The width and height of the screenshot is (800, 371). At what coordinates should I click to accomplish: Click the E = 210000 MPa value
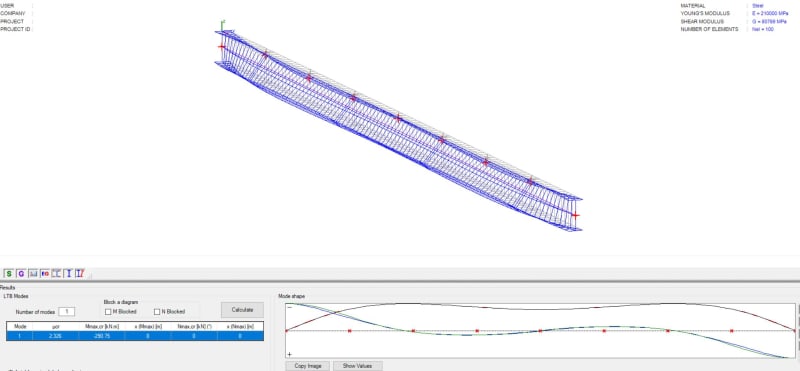click(770, 13)
